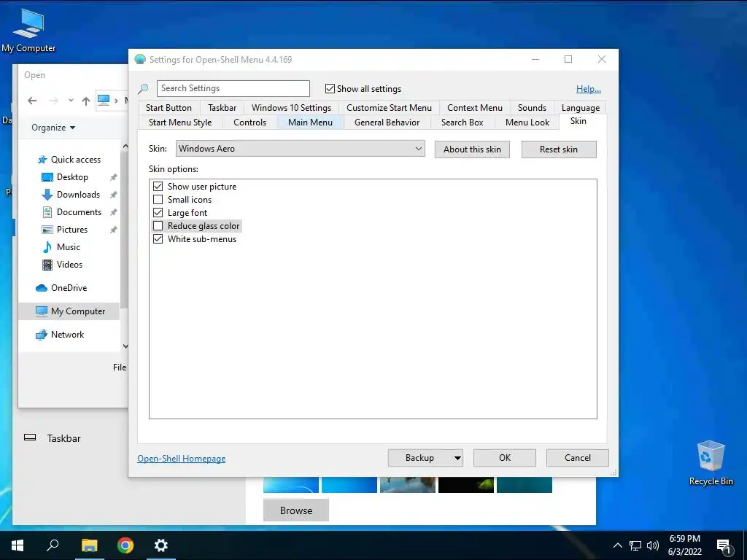Confirm settings with the OK button
The image size is (747, 560).
click(x=505, y=458)
